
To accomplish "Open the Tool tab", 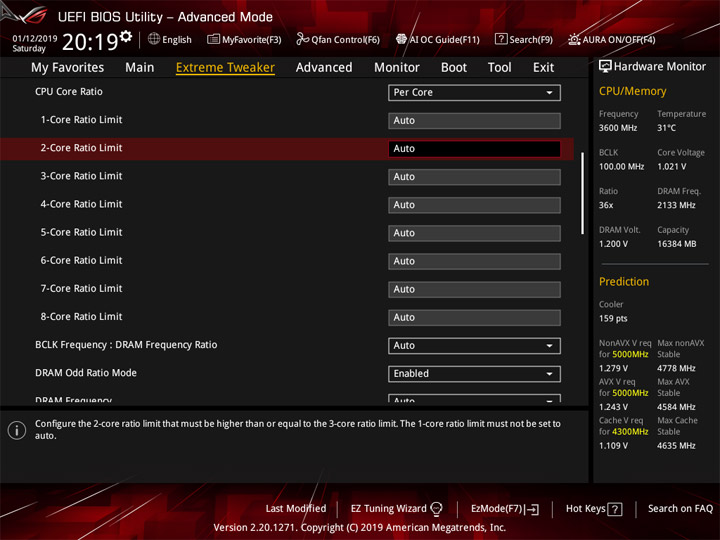I will (500, 68).
